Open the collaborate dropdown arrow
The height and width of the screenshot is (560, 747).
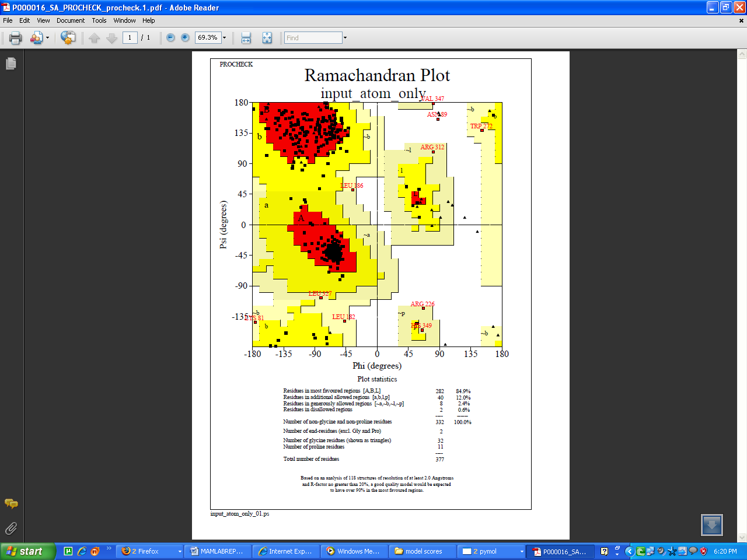47,38
